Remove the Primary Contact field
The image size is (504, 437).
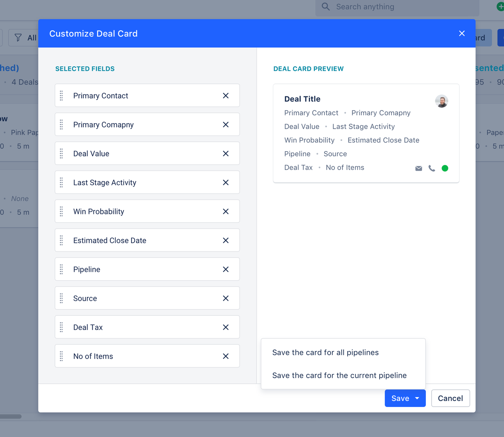[x=226, y=96]
